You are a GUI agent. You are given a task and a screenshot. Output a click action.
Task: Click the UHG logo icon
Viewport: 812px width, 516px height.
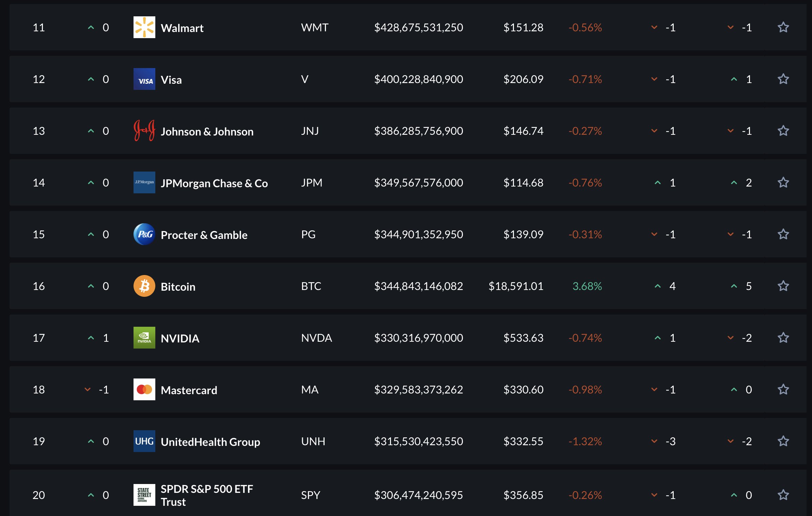click(x=144, y=441)
